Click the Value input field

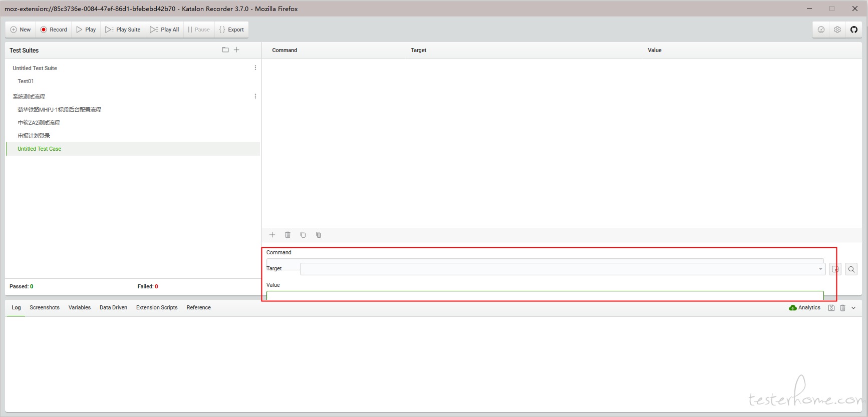click(545, 295)
